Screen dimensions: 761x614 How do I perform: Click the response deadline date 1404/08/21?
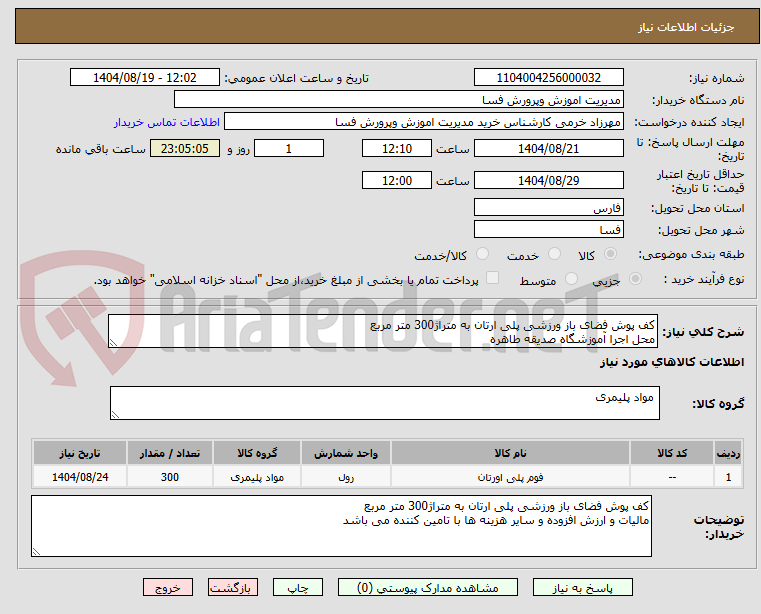pyautogui.click(x=548, y=148)
